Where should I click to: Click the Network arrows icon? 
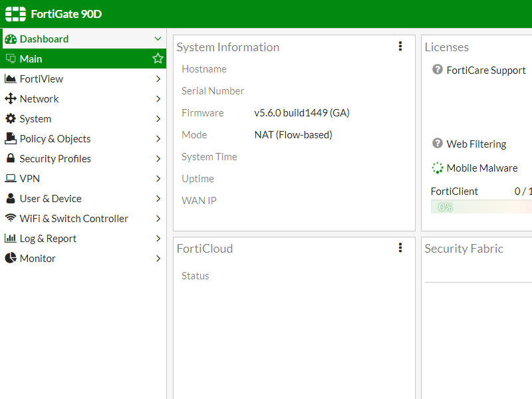coord(11,98)
